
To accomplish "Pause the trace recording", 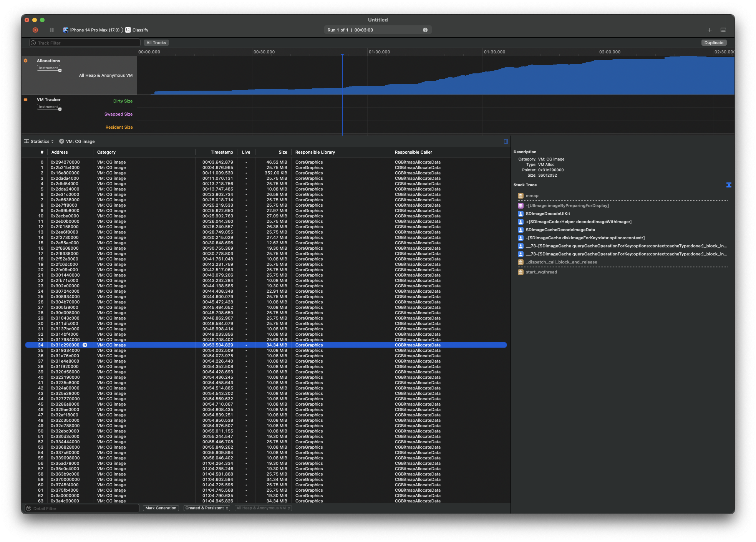I will 51,30.
